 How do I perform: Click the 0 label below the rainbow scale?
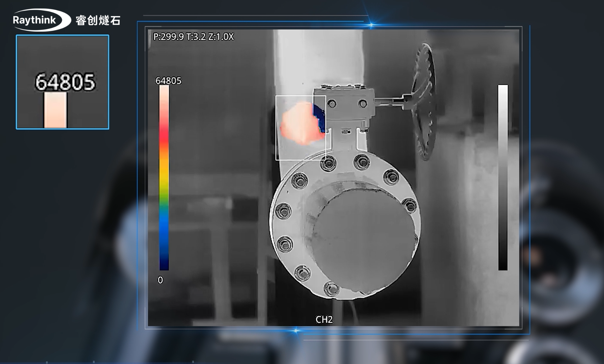pyautogui.click(x=160, y=280)
